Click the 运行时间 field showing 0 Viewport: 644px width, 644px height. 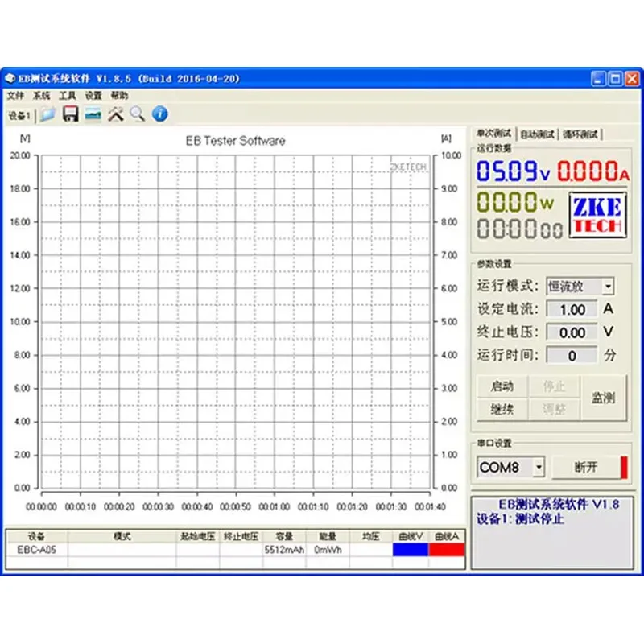[x=572, y=355]
